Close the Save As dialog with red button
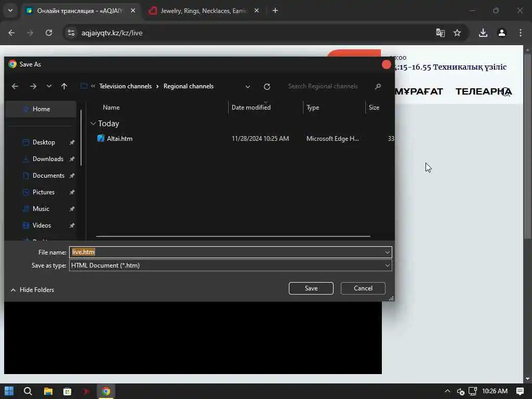The width and height of the screenshot is (532, 399). pos(386,64)
